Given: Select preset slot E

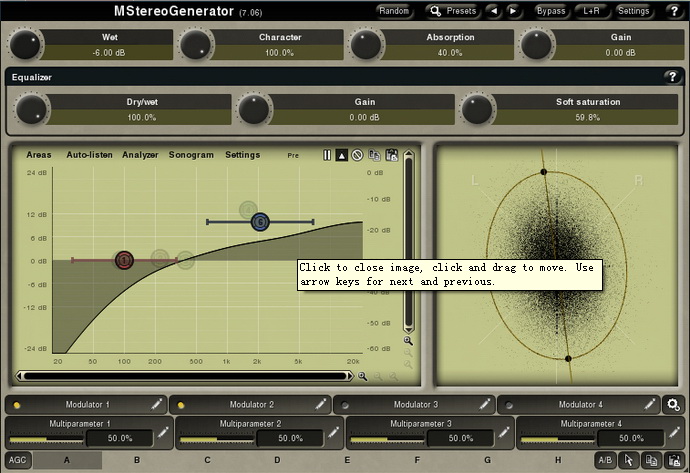Looking at the screenshot, I should [x=347, y=460].
